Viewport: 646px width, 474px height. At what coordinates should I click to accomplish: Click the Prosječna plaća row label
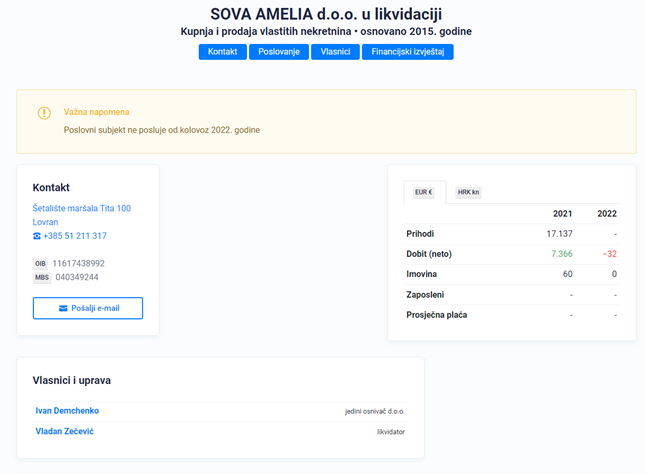(x=437, y=315)
